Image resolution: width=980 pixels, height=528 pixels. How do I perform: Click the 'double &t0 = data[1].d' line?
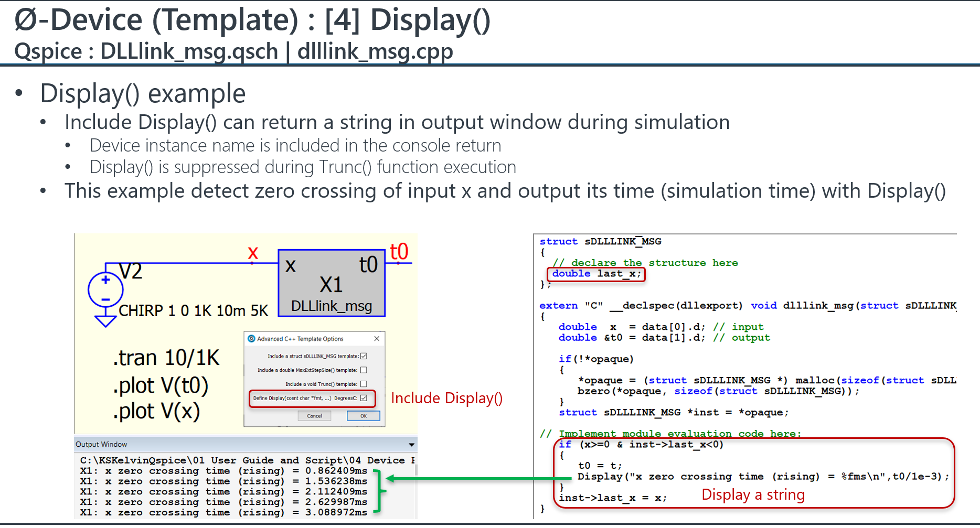coord(664,338)
